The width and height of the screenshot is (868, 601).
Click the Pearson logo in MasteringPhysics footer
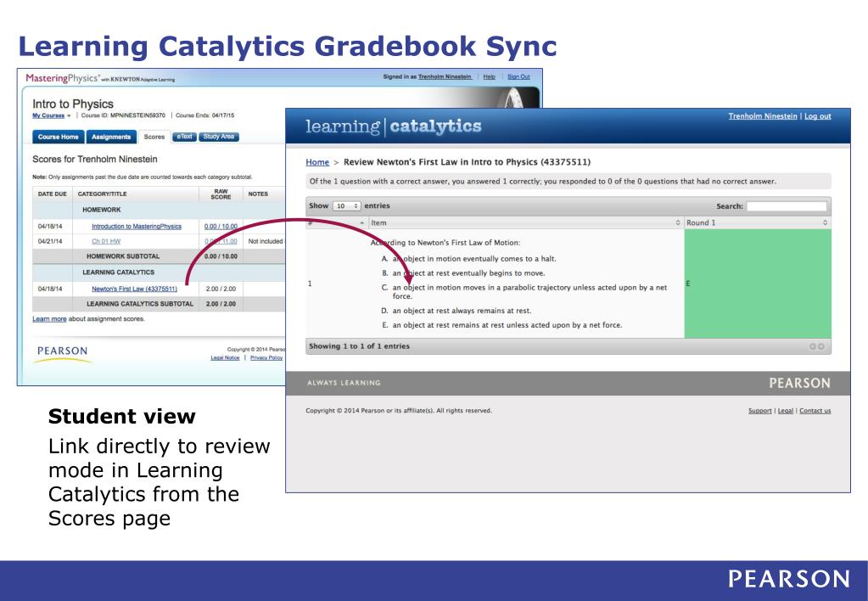pos(62,353)
